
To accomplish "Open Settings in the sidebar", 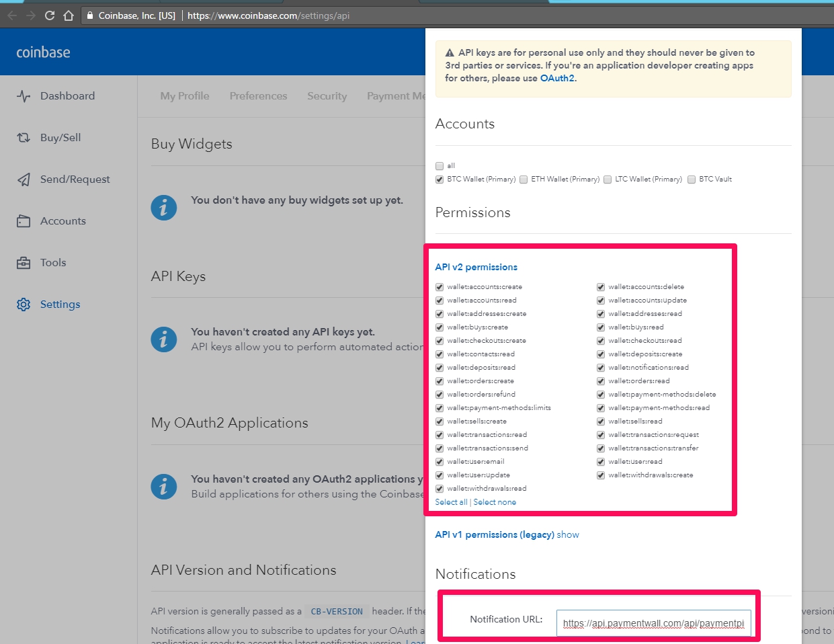I will pos(60,305).
